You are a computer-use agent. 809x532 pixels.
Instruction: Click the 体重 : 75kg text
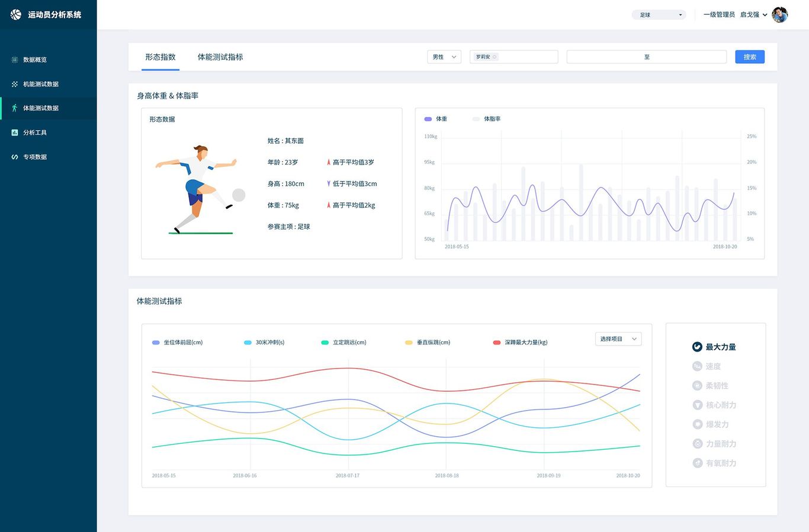[283, 205]
